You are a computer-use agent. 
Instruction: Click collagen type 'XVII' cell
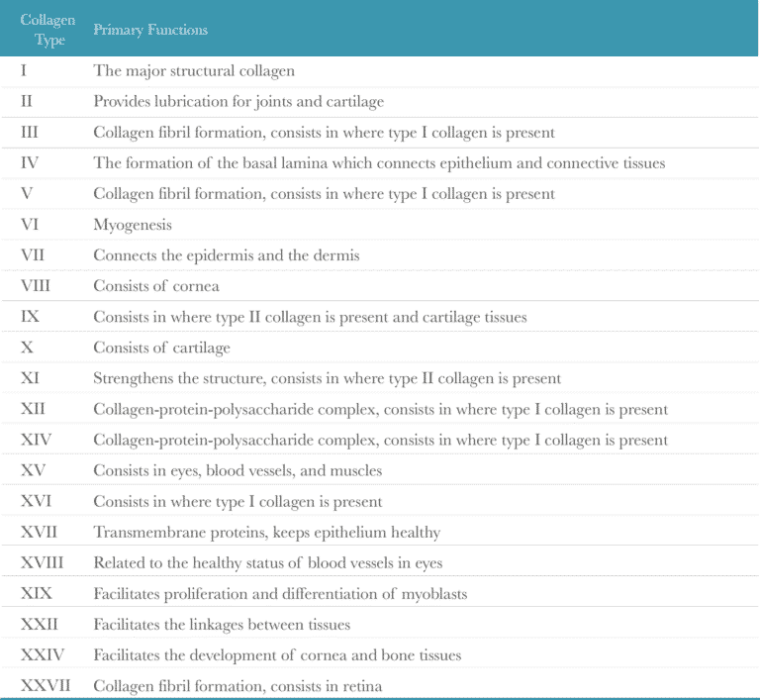coord(39,532)
